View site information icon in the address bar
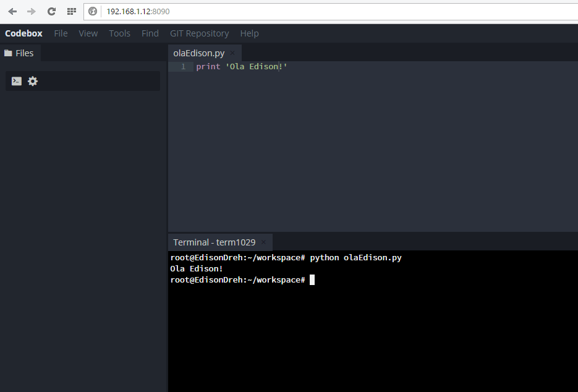Screen dimensions: 578x392 coord(93,11)
